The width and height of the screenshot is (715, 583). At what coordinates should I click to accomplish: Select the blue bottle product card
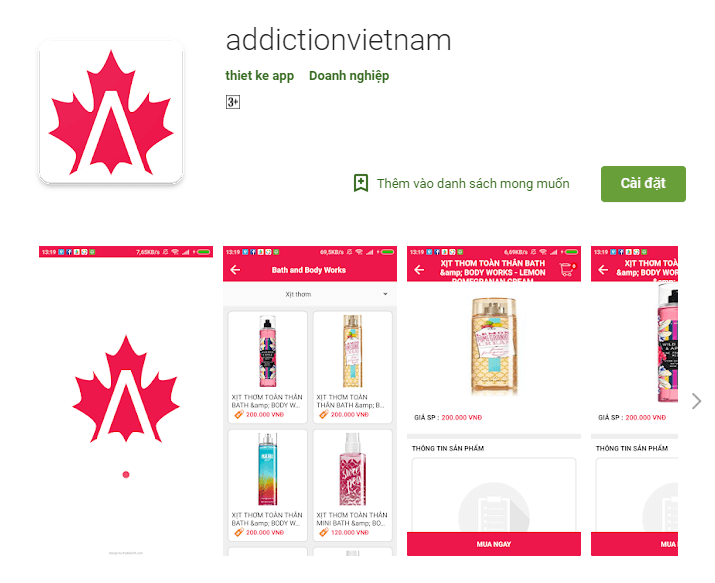click(x=268, y=485)
